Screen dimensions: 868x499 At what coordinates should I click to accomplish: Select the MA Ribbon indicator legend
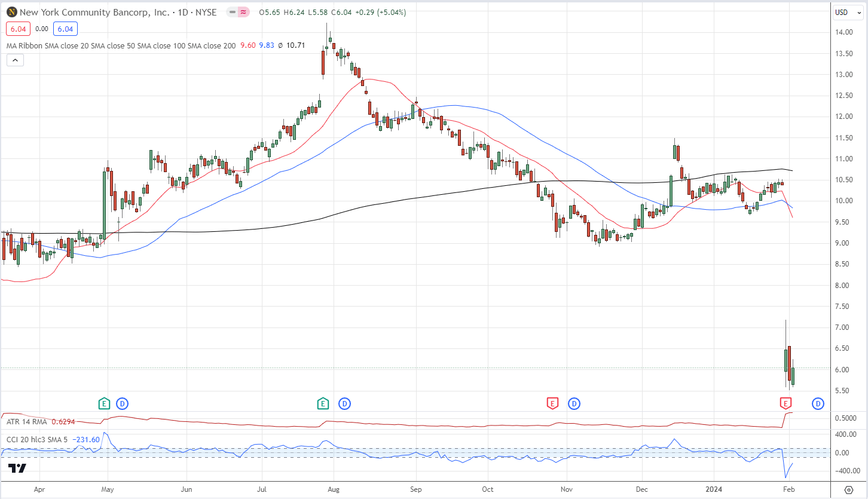point(121,45)
